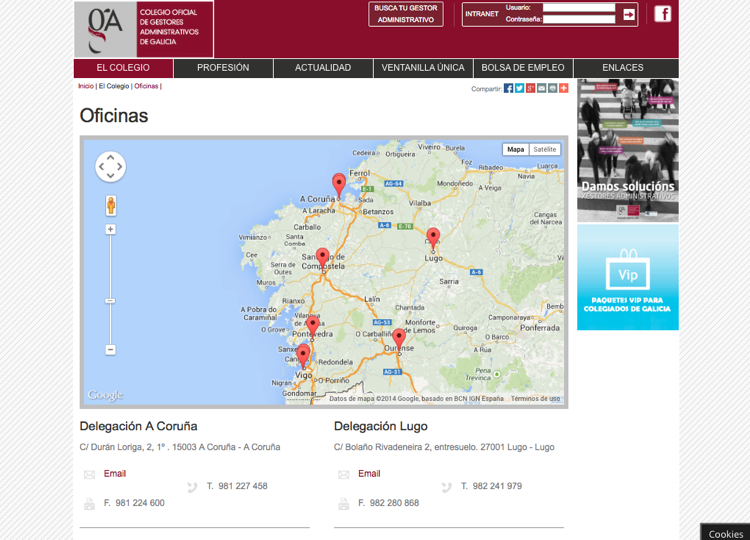Click the Oficinas breadcrumb link
The image size is (750, 540).
[x=146, y=86]
